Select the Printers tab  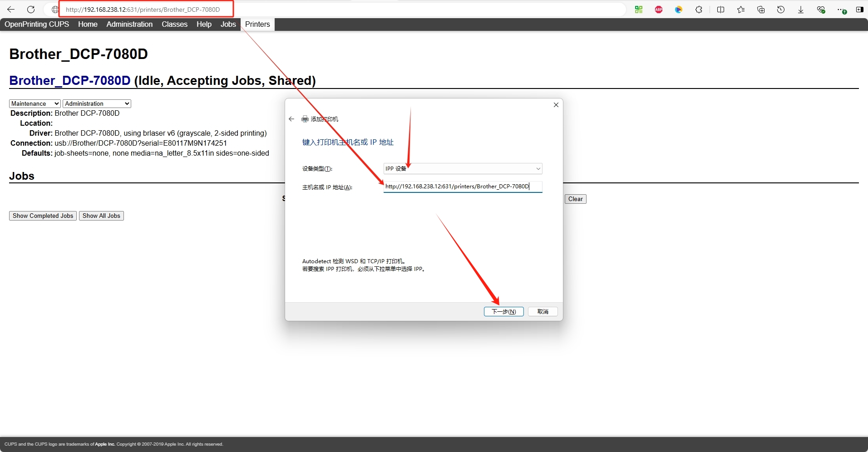tap(257, 24)
